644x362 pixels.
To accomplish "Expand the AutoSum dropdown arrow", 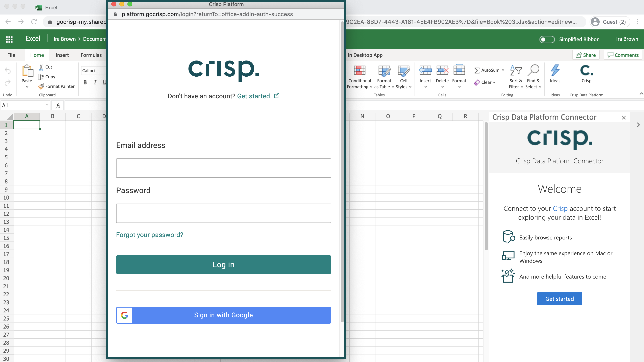I will pos(503,70).
